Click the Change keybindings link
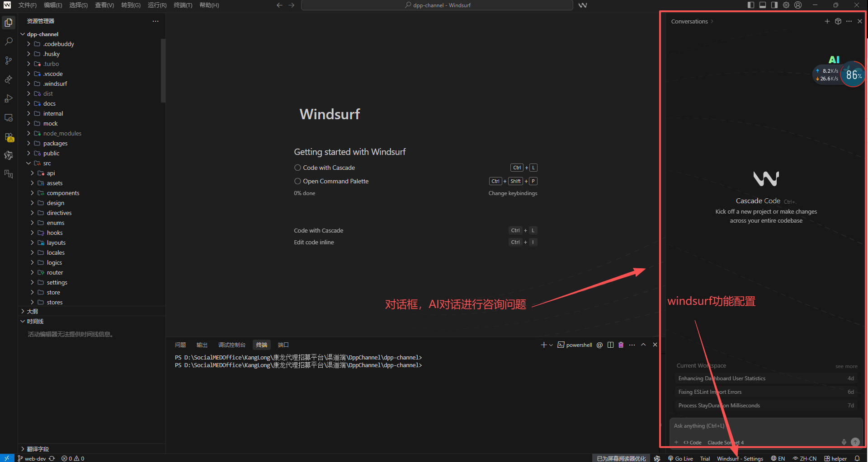 pyautogui.click(x=513, y=193)
